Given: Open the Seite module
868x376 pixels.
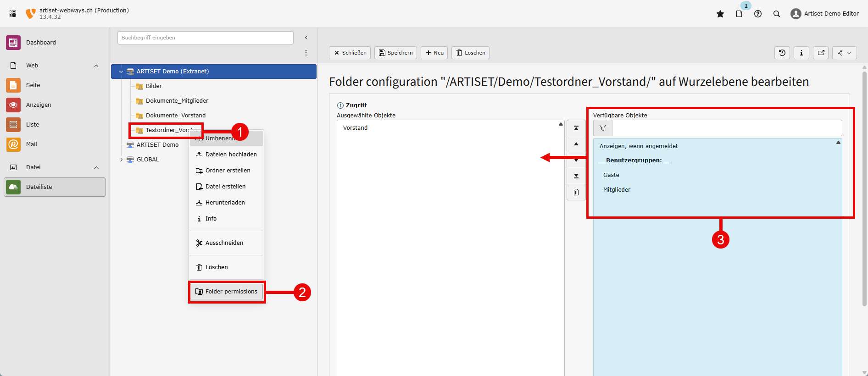Looking at the screenshot, I should pos(55,85).
